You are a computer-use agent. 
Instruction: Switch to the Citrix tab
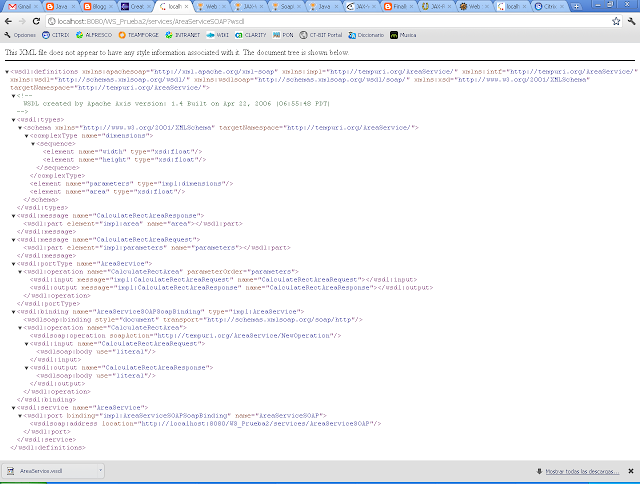tap(549, 7)
